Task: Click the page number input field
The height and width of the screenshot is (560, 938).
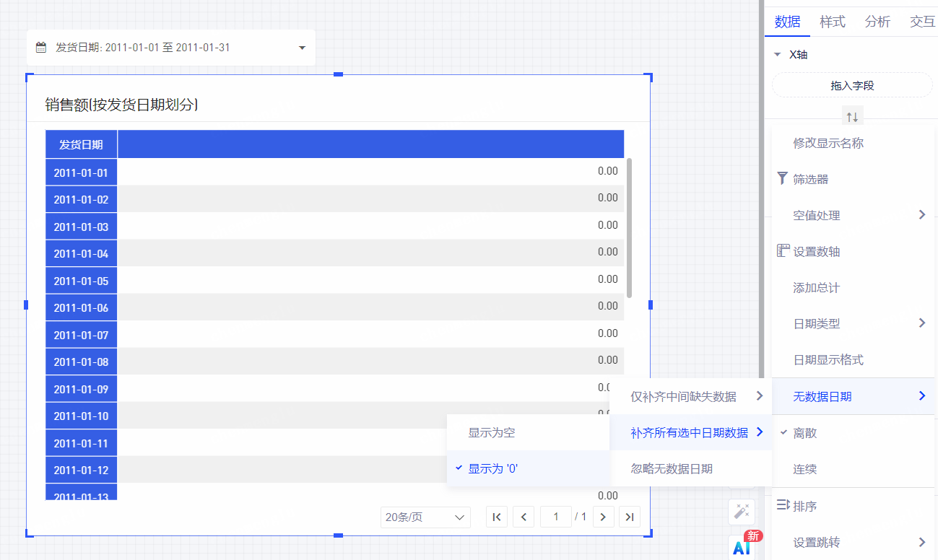Action: (x=556, y=517)
